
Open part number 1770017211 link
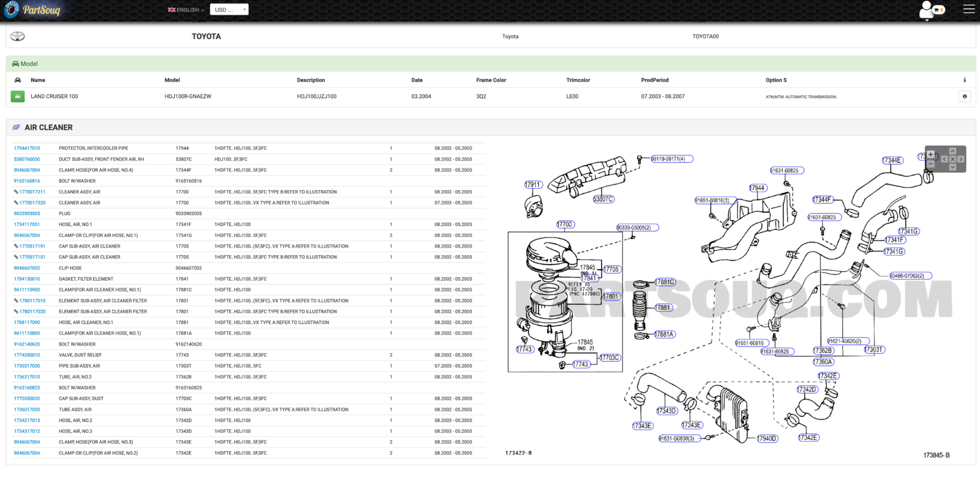click(32, 192)
